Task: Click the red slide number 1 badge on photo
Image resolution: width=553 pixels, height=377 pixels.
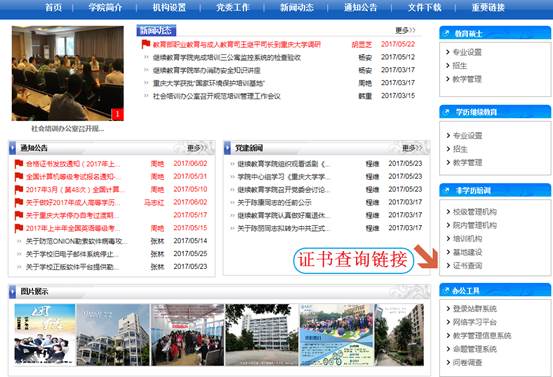Action: pos(117,114)
